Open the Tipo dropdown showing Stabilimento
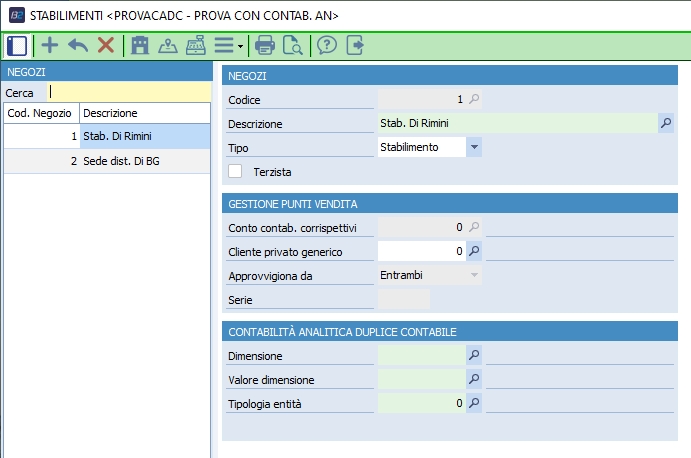The image size is (691, 458). (474, 147)
